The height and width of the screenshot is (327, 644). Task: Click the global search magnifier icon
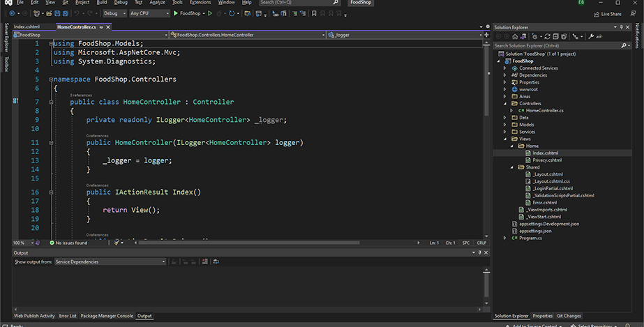coord(336,3)
